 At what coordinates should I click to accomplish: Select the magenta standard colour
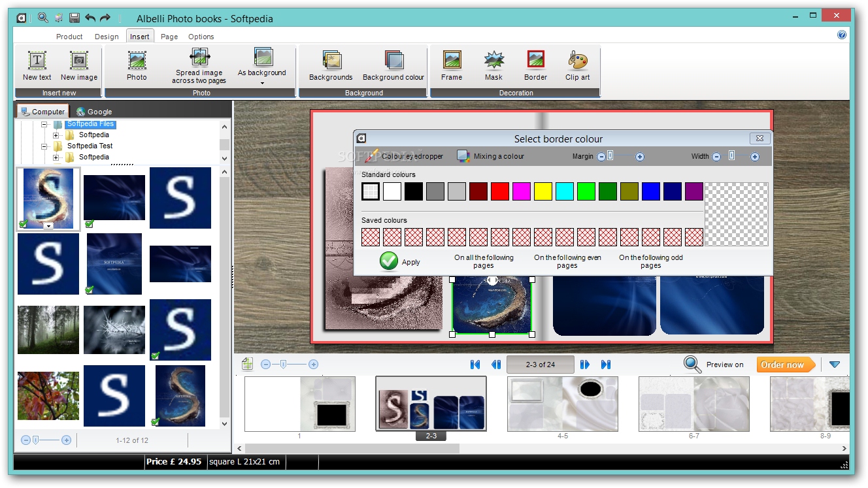pyautogui.click(x=522, y=191)
